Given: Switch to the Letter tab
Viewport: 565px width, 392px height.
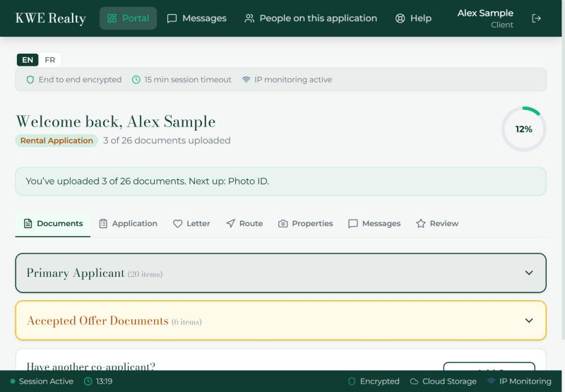Looking at the screenshot, I should (x=191, y=224).
